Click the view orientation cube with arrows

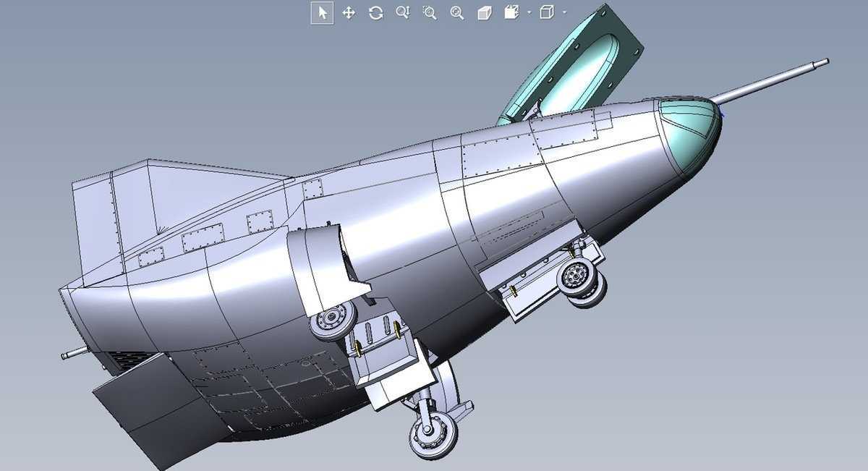point(512,12)
